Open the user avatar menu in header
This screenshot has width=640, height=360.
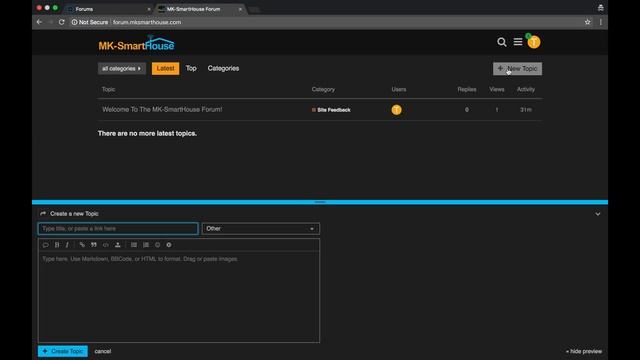533,42
